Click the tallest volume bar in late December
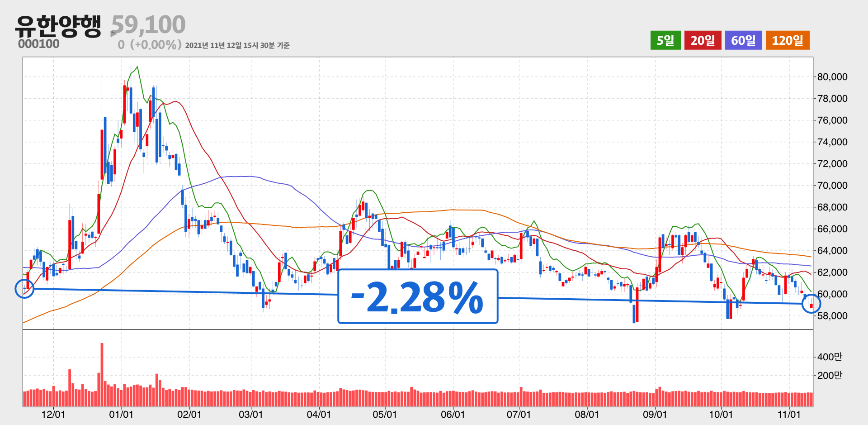 (102, 375)
